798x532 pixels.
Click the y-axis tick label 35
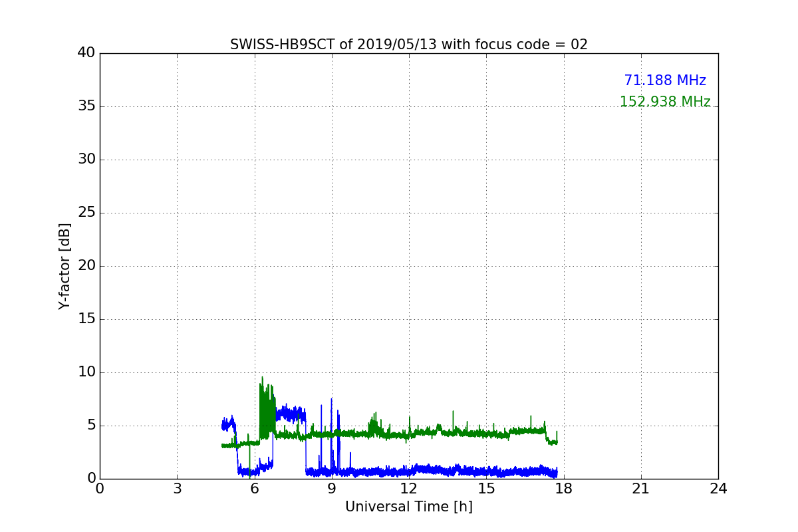click(x=86, y=106)
